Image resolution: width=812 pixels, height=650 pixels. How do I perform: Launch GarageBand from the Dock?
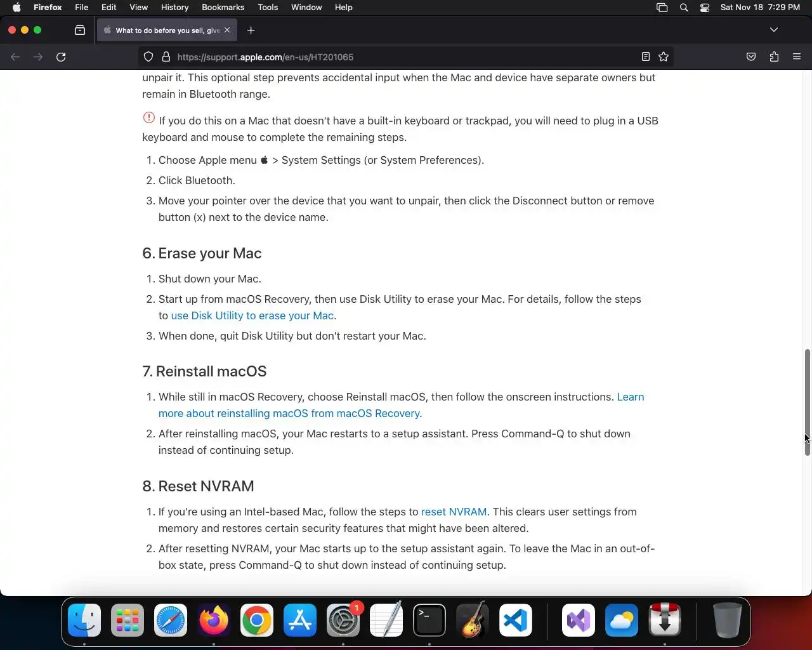point(473,620)
